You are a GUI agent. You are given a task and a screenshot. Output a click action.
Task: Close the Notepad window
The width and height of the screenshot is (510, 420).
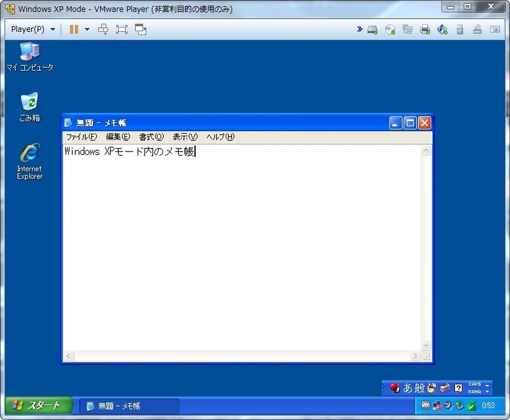[425, 123]
